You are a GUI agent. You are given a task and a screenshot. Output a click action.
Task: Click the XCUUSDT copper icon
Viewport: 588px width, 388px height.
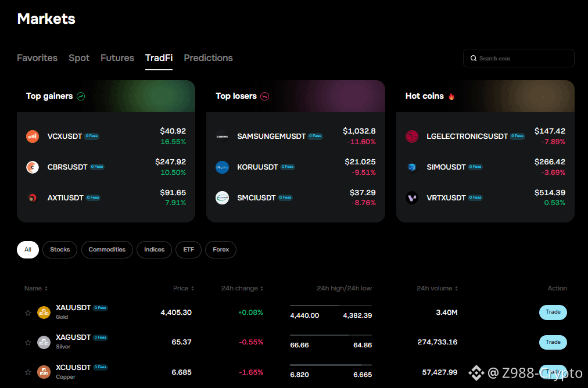tap(44, 372)
